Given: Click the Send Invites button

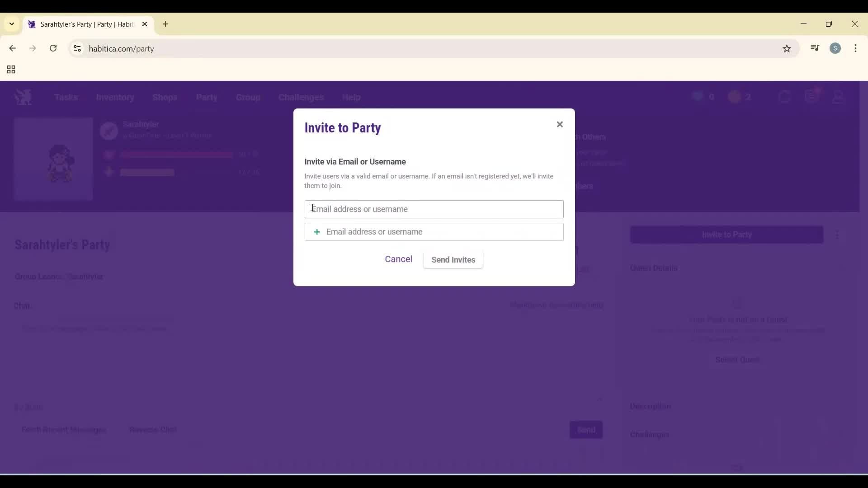Looking at the screenshot, I should pyautogui.click(x=453, y=260).
